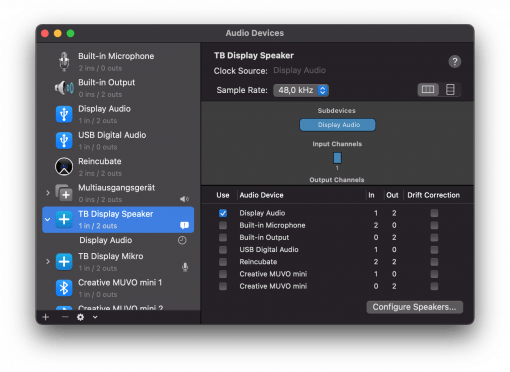Remove selected device with minus button
Image resolution: width=510 pixels, height=372 pixels.
65,317
